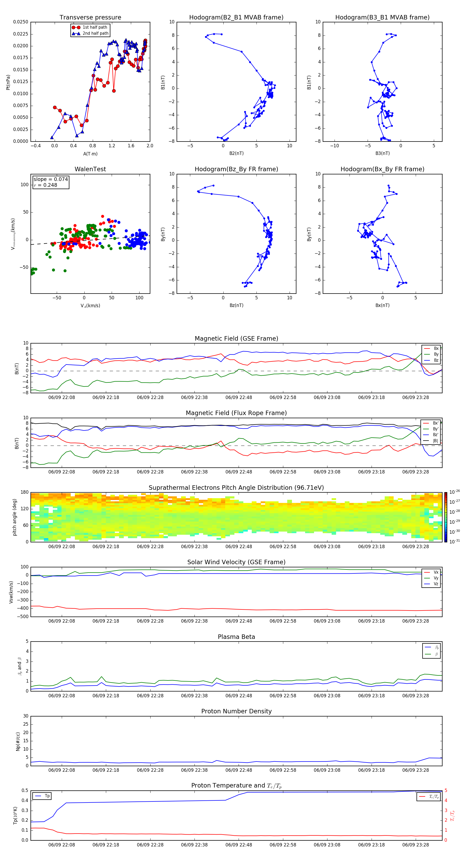Click the Walen test 'V_A(km/s)' x-axis label
This screenshot has height=868, width=473.
(90, 306)
